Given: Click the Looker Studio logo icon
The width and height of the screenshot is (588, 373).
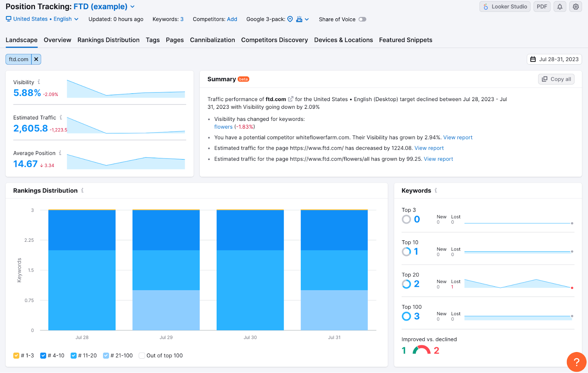Looking at the screenshot, I should coord(486,7).
